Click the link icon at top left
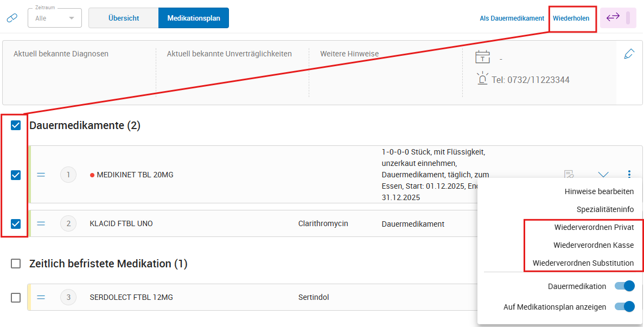The width and height of the screenshot is (644, 327). pos(12,18)
